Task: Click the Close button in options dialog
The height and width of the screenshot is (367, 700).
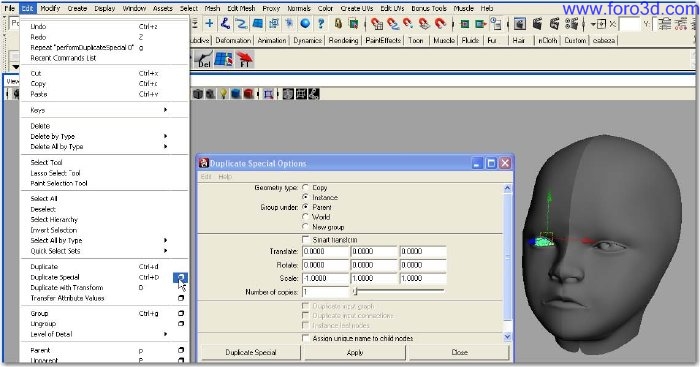Action: point(459,352)
